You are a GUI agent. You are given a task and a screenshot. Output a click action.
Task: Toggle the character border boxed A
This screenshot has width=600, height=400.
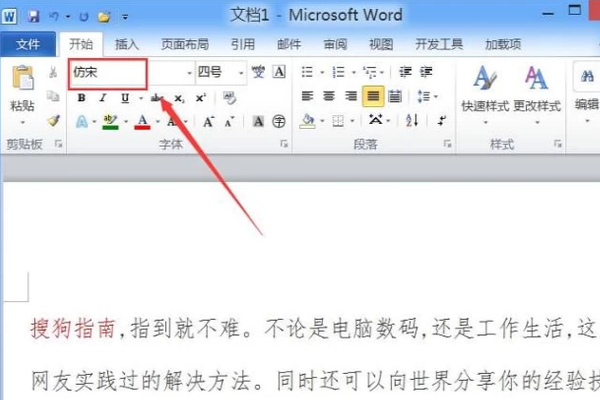279,72
